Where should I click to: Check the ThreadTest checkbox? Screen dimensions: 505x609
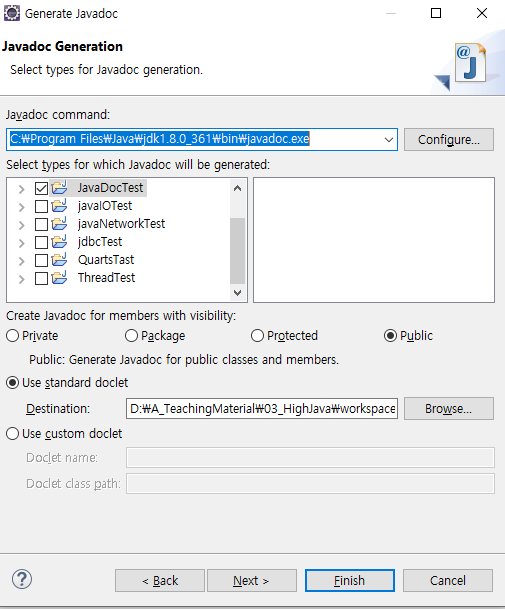tap(41, 278)
